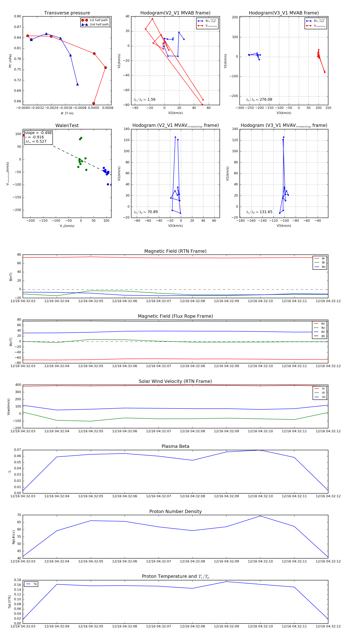Viewport: 351px width, 644px height.
Task: Click the WalenTest "V_remaining(km/s)" y-axis label
Action: [8, 173]
